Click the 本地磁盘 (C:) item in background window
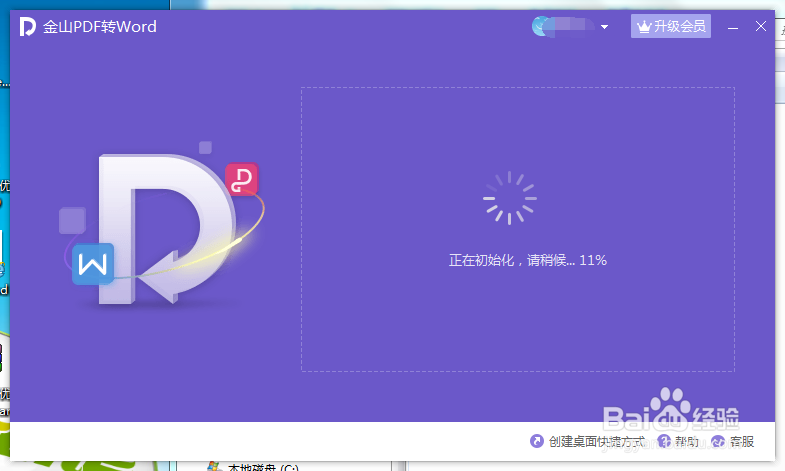 point(263,467)
